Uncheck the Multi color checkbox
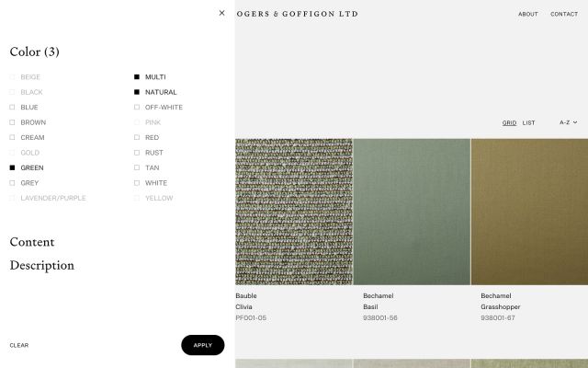 (x=137, y=77)
